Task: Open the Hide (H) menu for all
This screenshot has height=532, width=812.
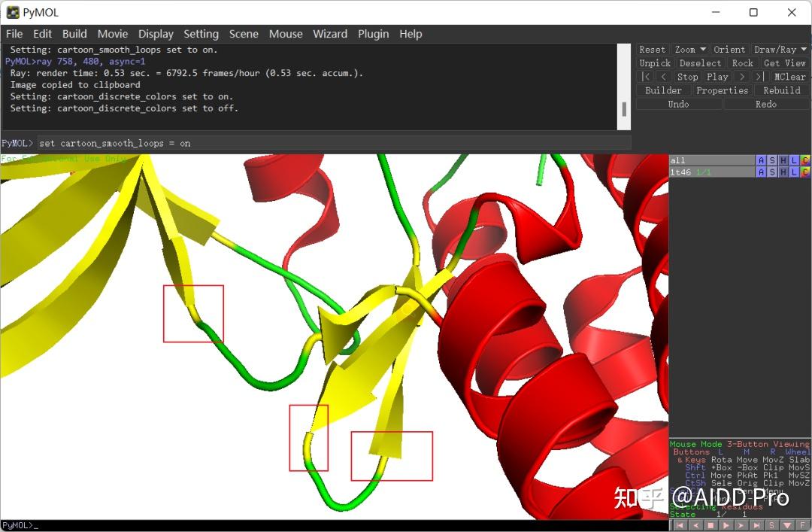Action: (x=783, y=160)
